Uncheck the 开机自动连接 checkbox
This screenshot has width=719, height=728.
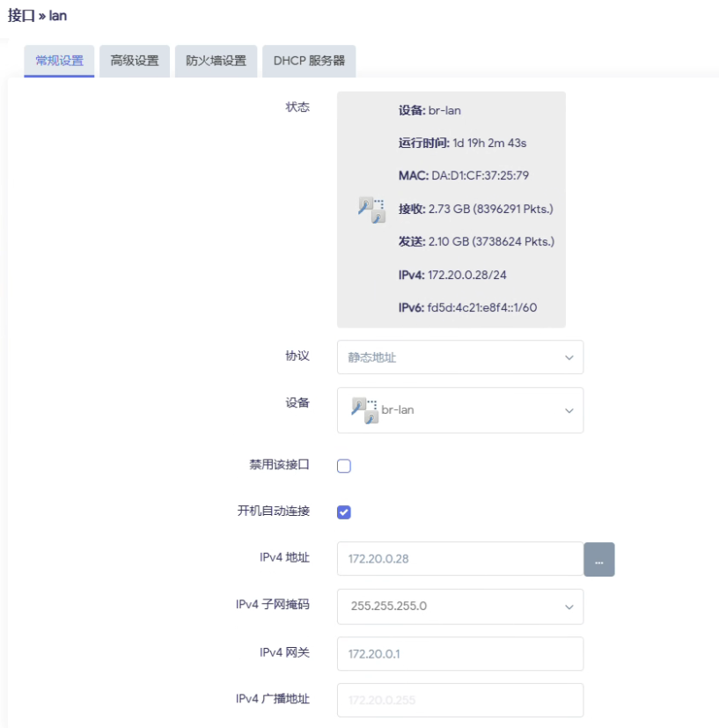click(x=344, y=511)
